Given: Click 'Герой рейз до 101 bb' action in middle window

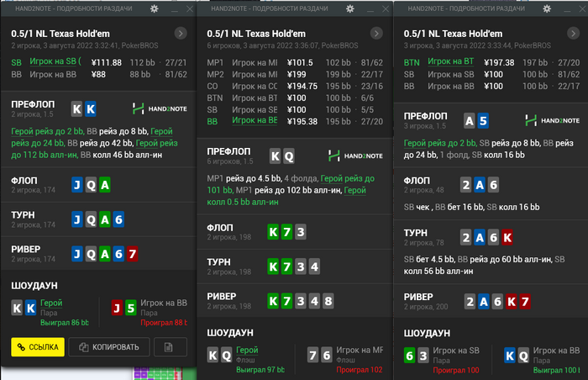Looking at the screenshot, I should (x=291, y=184).
